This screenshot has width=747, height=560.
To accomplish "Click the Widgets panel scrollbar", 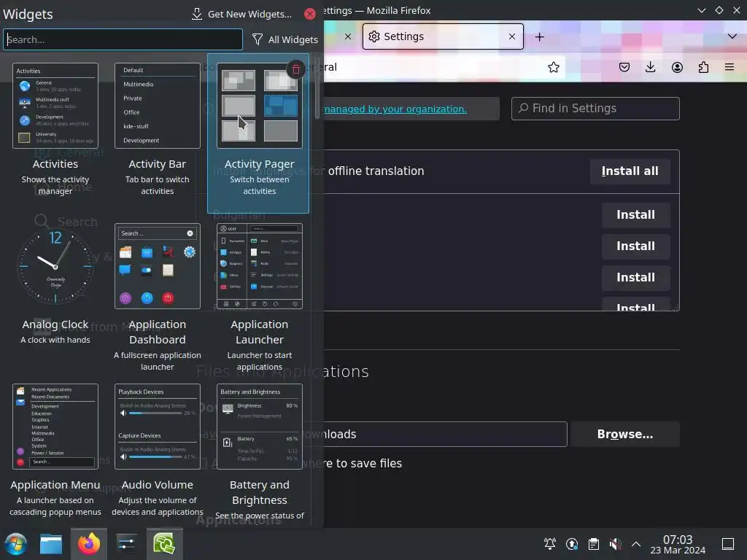I will [317, 88].
